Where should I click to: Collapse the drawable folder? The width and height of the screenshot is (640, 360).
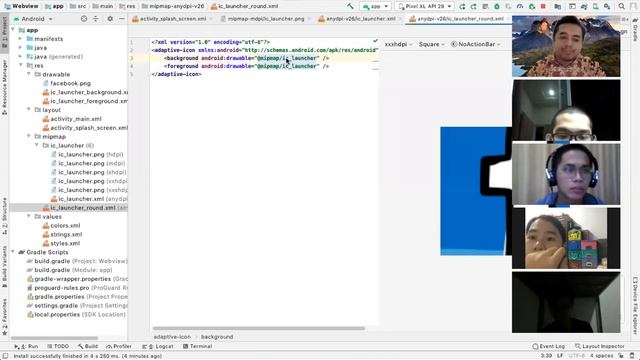(29, 74)
